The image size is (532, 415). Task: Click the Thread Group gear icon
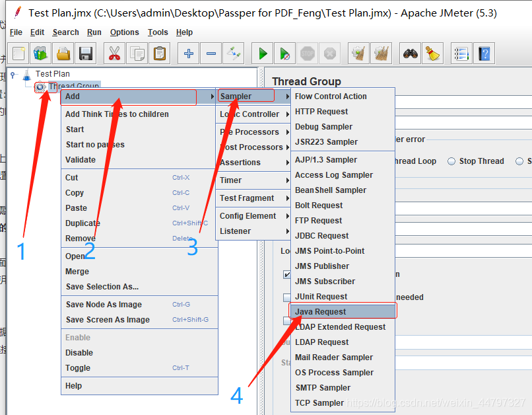(x=40, y=87)
